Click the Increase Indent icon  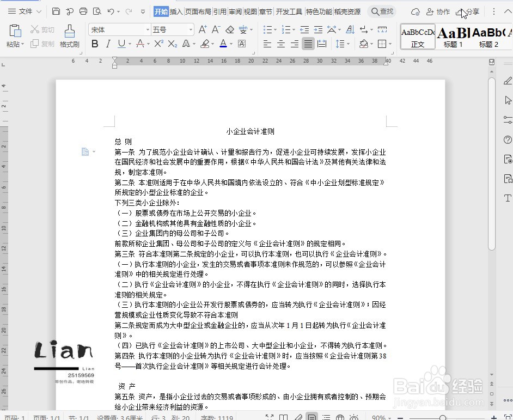[318, 30]
